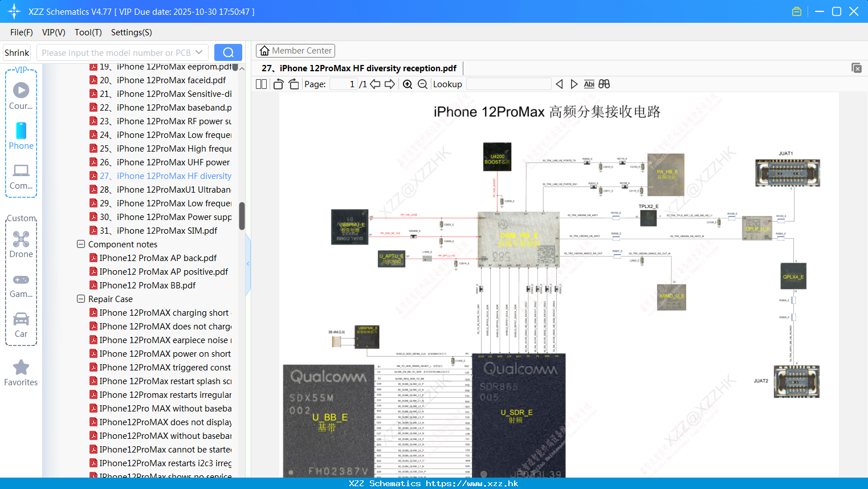
Task: Select the HF diversity reception.pdf tab
Action: 359,68
